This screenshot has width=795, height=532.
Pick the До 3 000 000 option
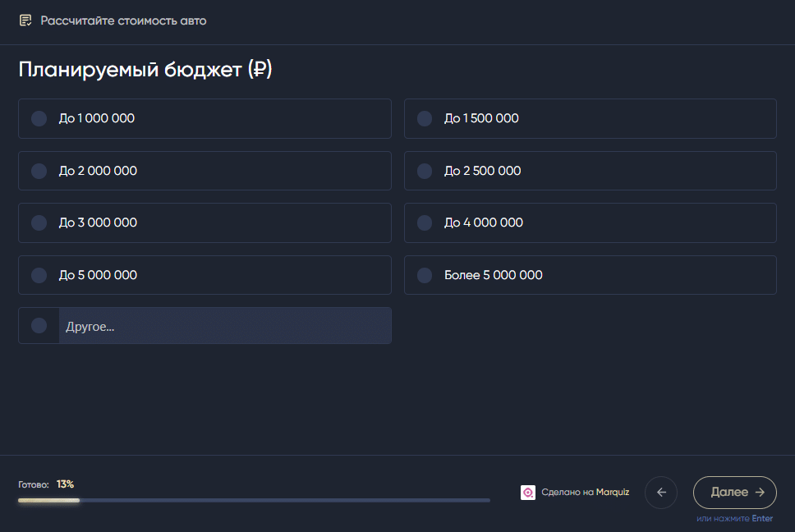204,223
